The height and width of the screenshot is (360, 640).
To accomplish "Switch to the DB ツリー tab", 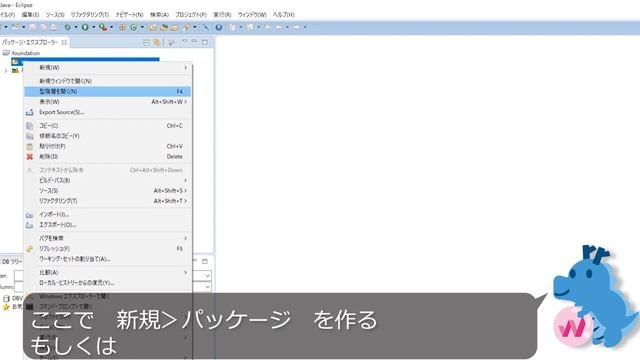I will [x=12, y=262].
